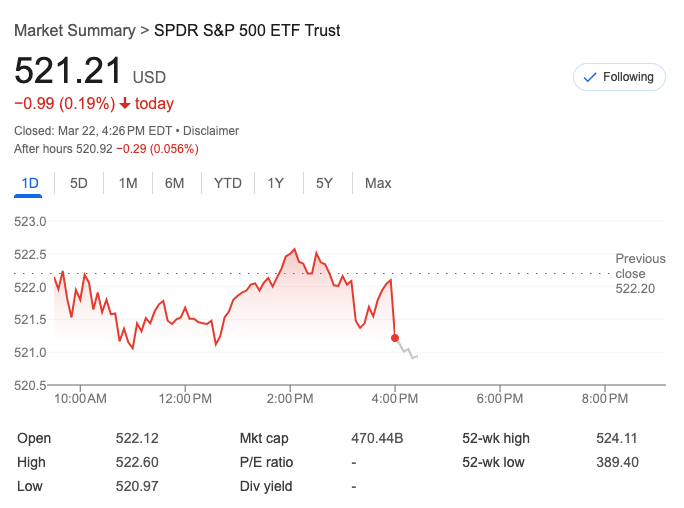The width and height of the screenshot is (684, 508).
Task: Click the Mkt cap value 470.44B
Action: [x=377, y=438]
